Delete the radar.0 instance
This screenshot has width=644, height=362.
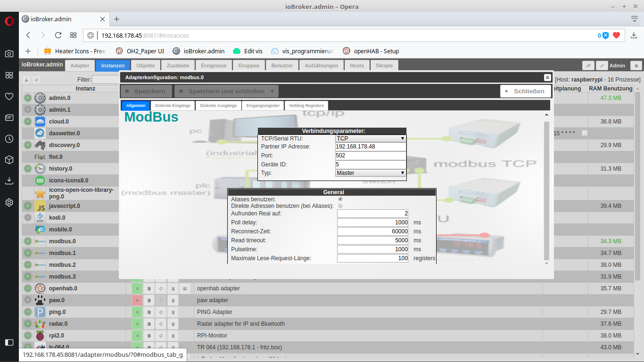tap(173, 323)
